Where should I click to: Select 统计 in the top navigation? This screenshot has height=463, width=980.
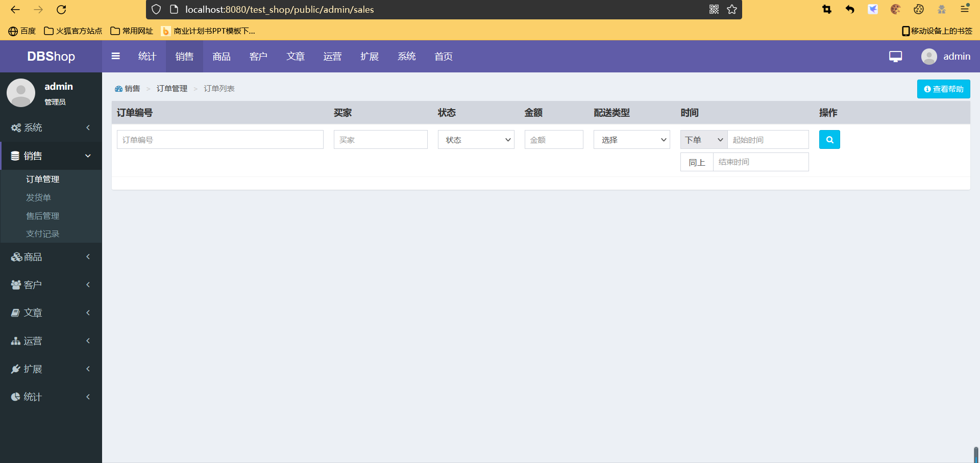(147, 56)
